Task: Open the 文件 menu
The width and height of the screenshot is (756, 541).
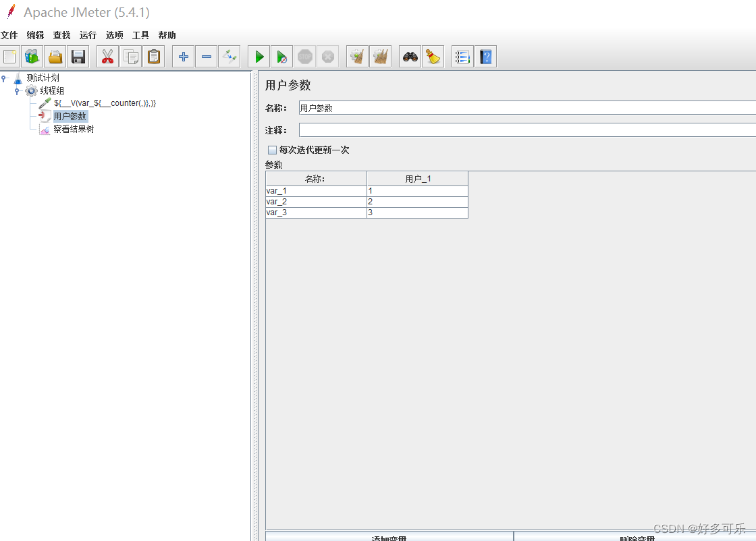Action: point(9,35)
